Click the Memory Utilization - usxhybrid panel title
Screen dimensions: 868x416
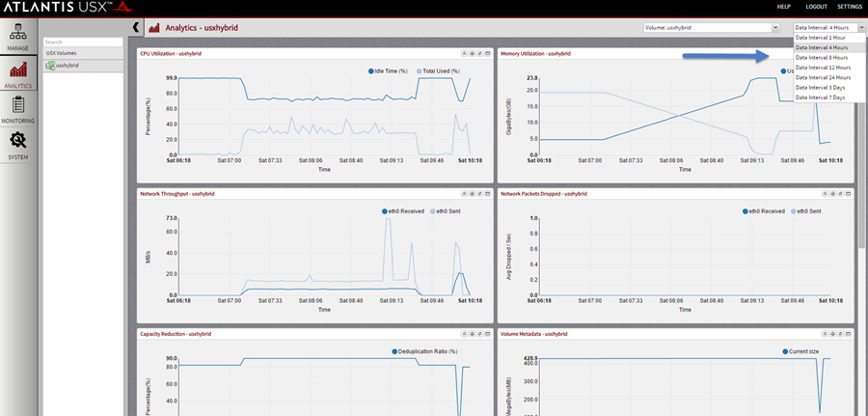535,54
